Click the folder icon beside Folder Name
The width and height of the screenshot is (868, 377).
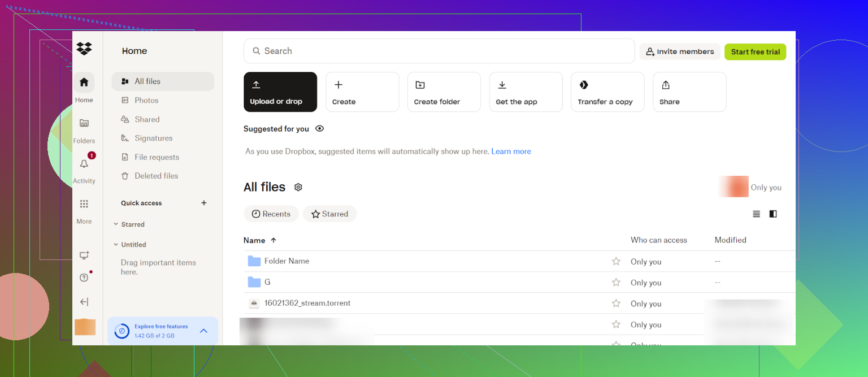254,261
